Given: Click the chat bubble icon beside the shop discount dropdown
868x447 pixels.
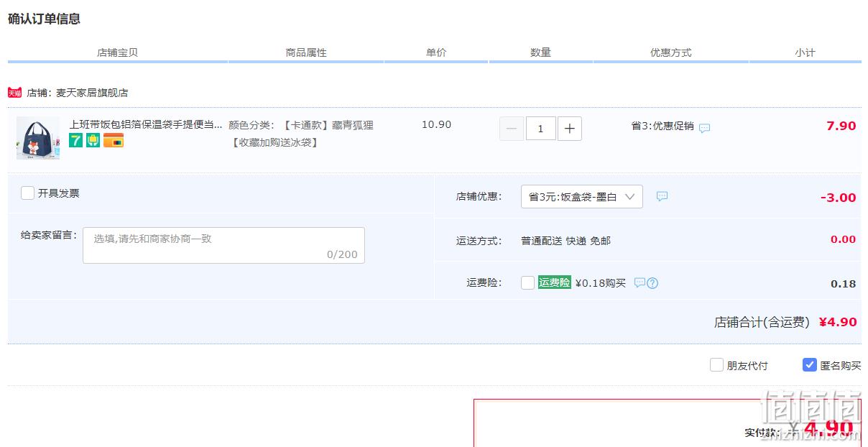Looking at the screenshot, I should 662,196.
